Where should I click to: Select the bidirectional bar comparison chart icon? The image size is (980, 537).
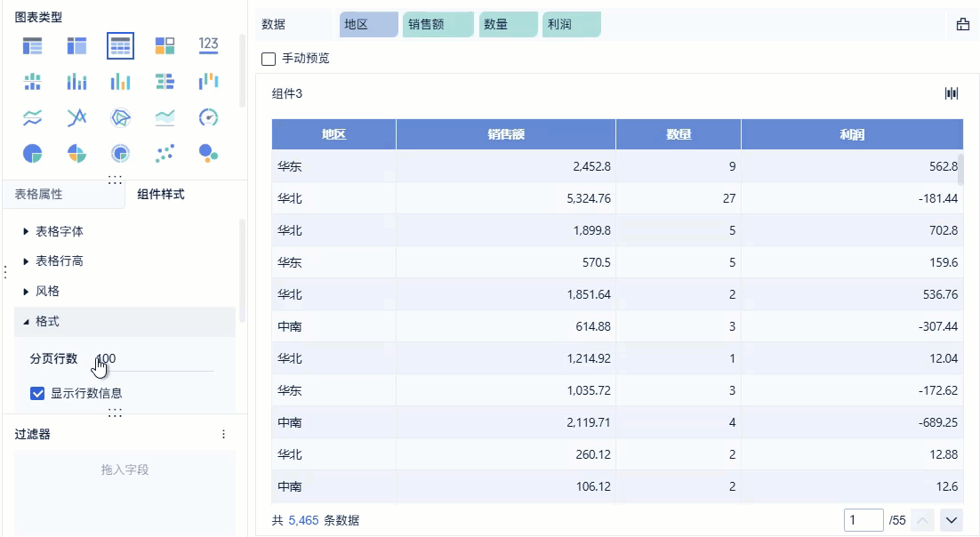[165, 81]
